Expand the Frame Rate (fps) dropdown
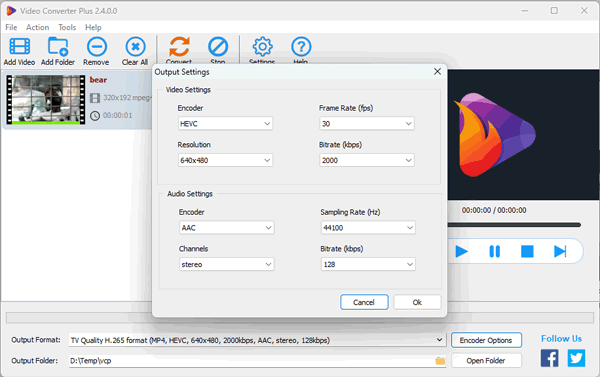Viewport: 600px width, 377px height. point(409,124)
